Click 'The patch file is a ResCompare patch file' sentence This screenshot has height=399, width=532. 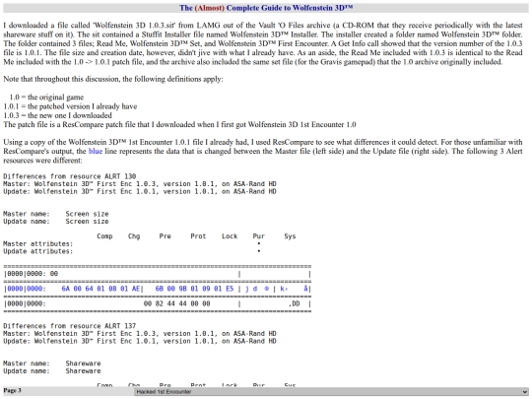pyautogui.click(x=180, y=124)
